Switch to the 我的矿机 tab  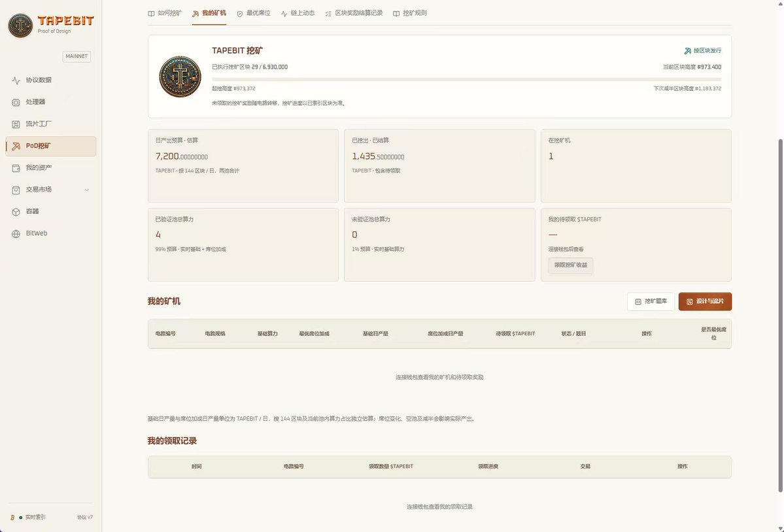209,14
